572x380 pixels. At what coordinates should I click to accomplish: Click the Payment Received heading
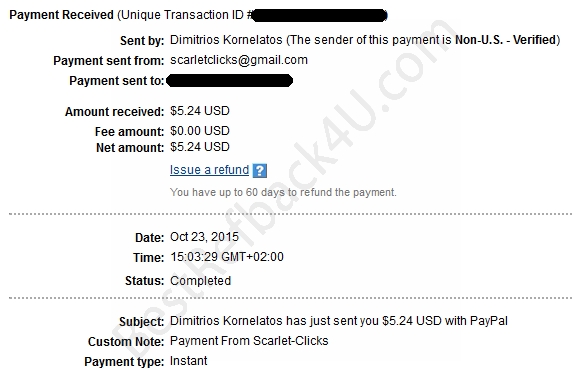61,15
